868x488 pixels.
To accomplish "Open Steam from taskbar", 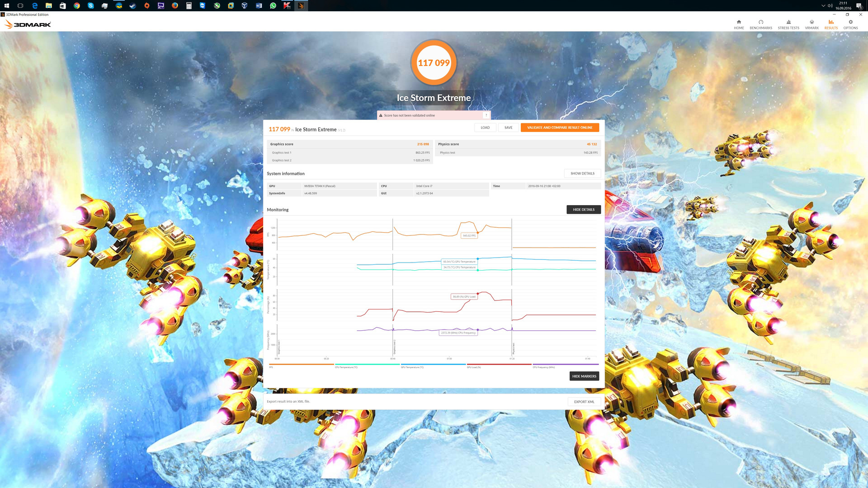I will 133,5.
